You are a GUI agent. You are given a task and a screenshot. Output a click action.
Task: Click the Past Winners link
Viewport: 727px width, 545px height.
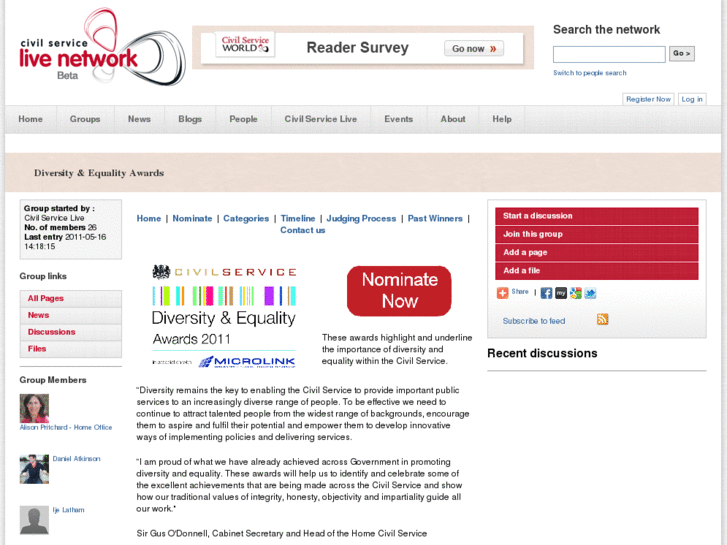[x=435, y=218]
